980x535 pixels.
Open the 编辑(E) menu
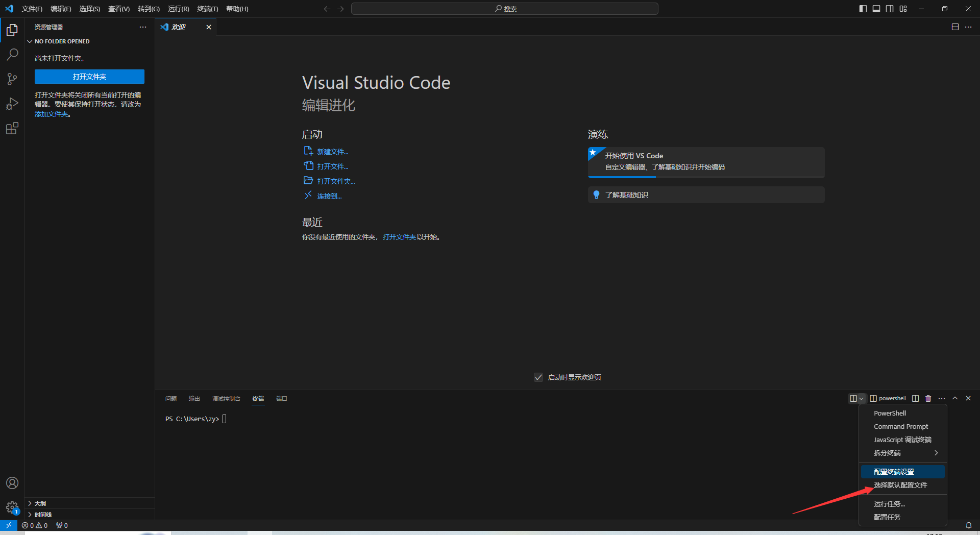tap(61, 9)
